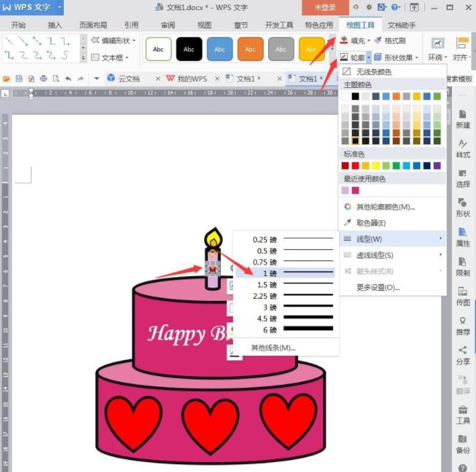Image resolution: width=476 pixels, height=472 pixels.
Task: Click the 未登录 login button
Action: [x=325, y=7]
